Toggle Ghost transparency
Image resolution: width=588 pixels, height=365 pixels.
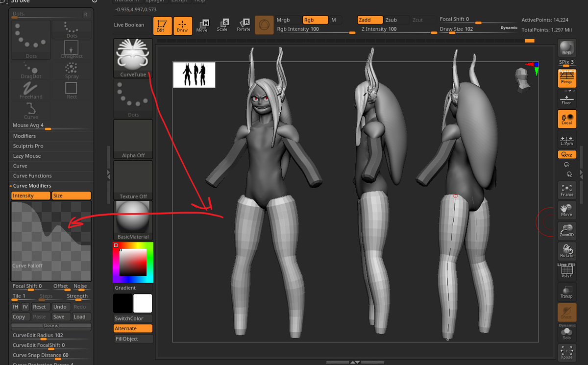tap(567, 312)
